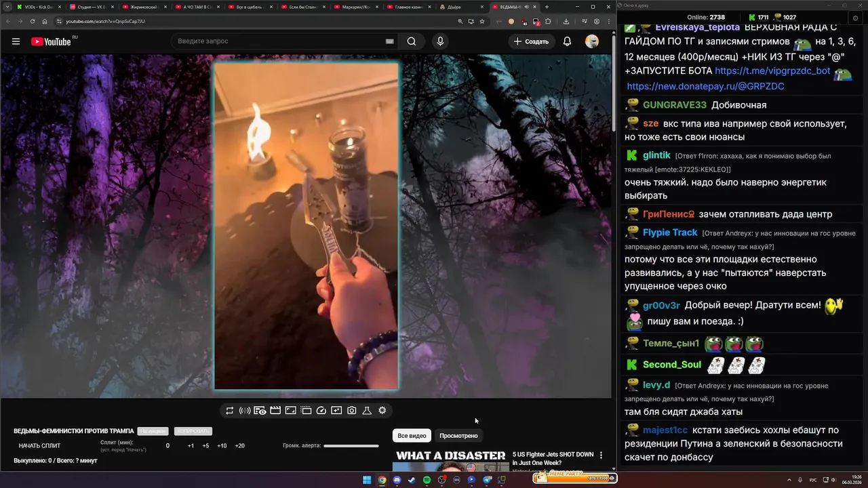Mute the active tab via speaker icon
The image size is (868, 488).
[527, 7]
